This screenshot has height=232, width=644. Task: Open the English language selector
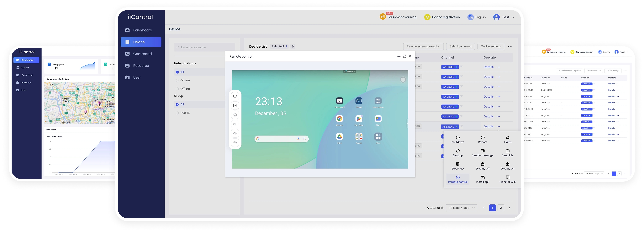point(477,17)
